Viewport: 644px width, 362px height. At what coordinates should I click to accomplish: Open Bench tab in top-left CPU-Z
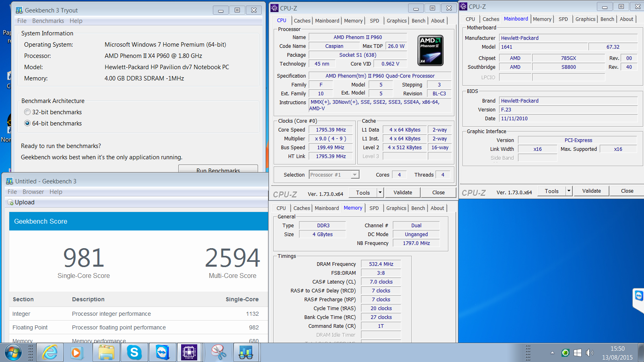point(419,21)
